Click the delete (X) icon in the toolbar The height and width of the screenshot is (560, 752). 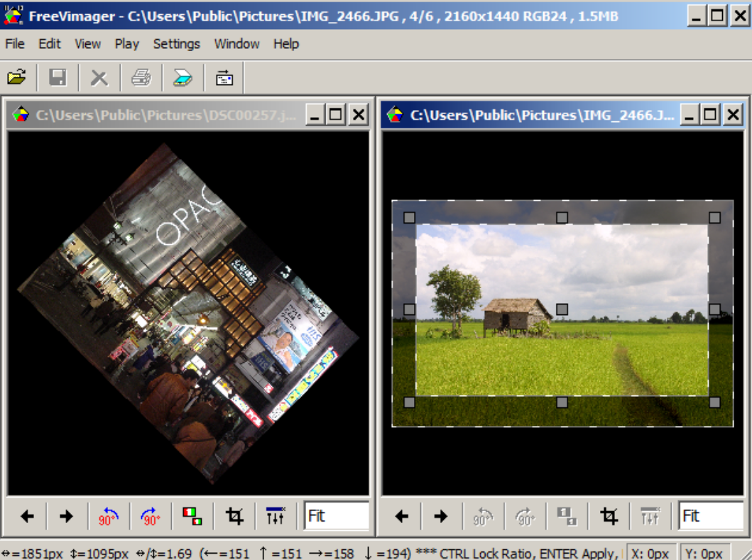click(99, 78)
